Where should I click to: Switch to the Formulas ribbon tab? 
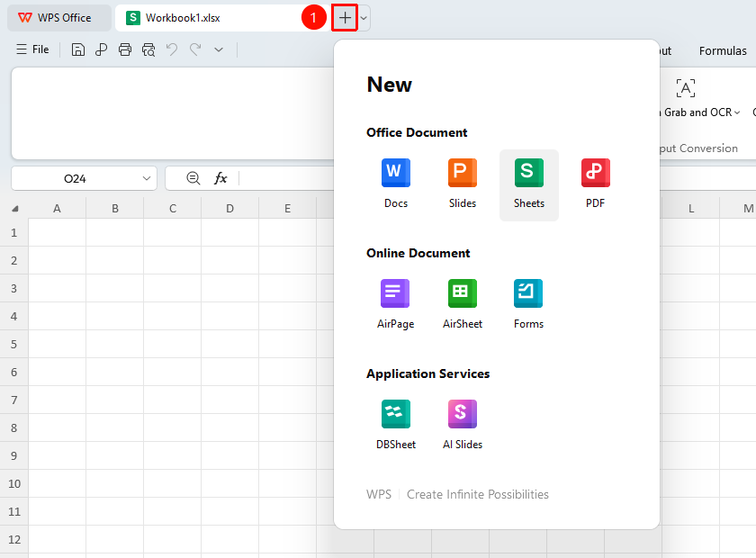click(x=723, y=51)
